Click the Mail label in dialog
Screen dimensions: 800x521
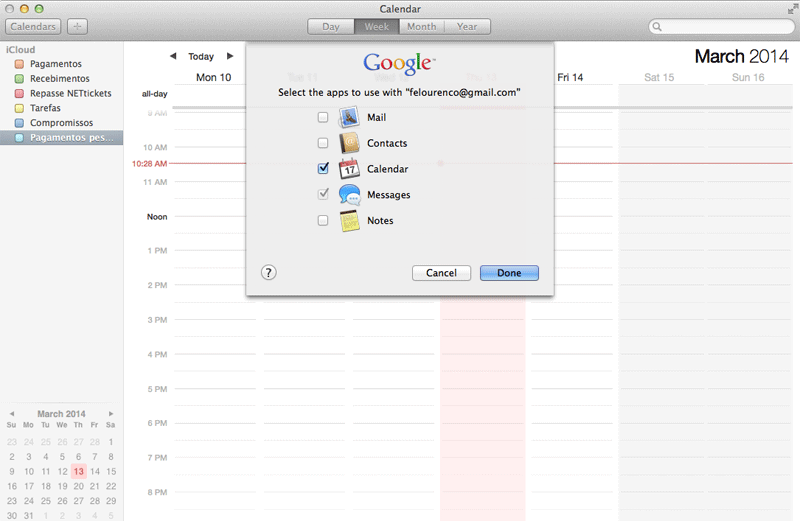pos(377,117)
